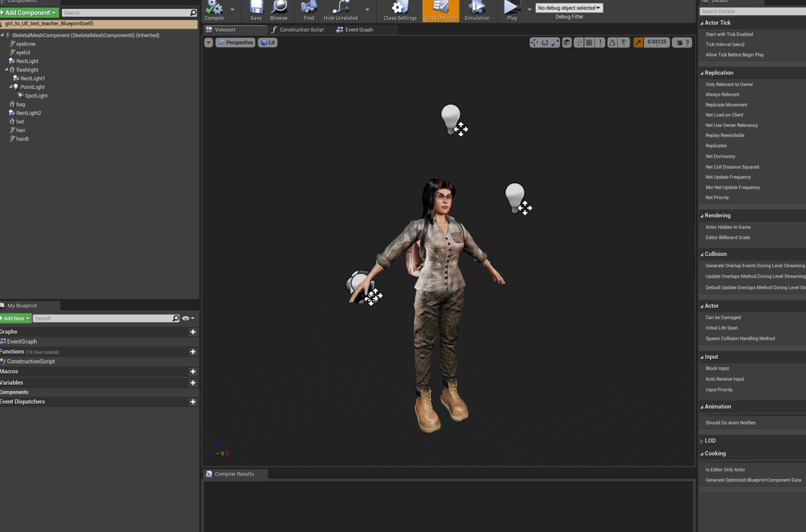Click the green Add Component button
This screenshot has height=532, width=806.
29,13
